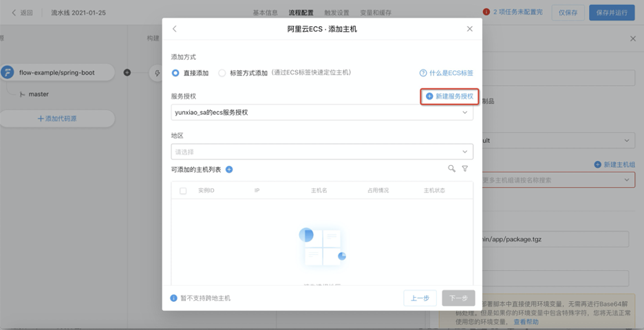Open the dropdown ending in 'ult' in side panel
This screenshot has width=644, height=330.
coord(559,141)
